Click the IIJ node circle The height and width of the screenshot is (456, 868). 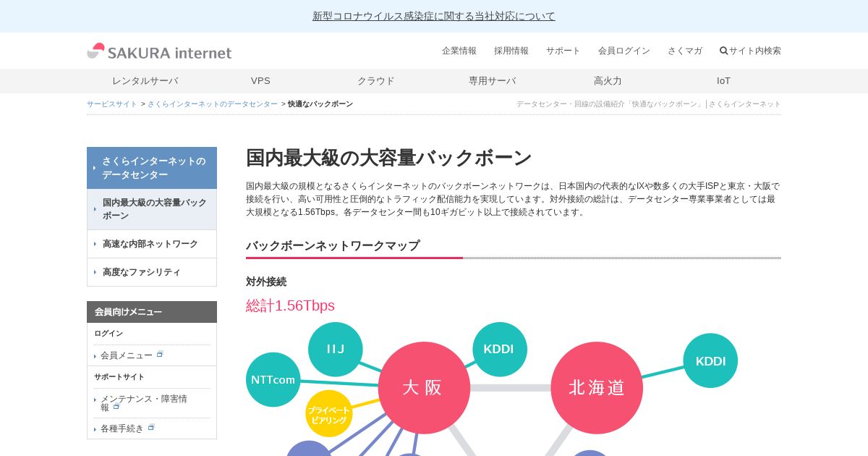tap(335, 349)
